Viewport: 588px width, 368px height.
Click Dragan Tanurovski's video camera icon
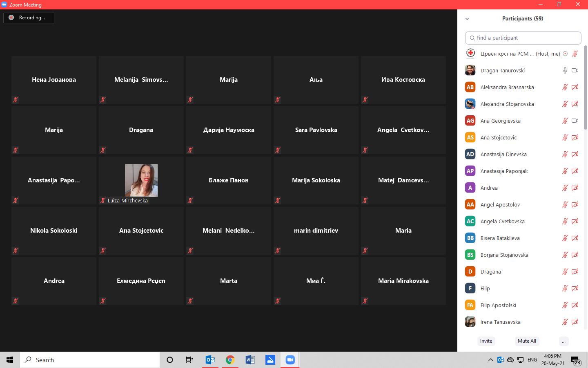pos(575,70)
